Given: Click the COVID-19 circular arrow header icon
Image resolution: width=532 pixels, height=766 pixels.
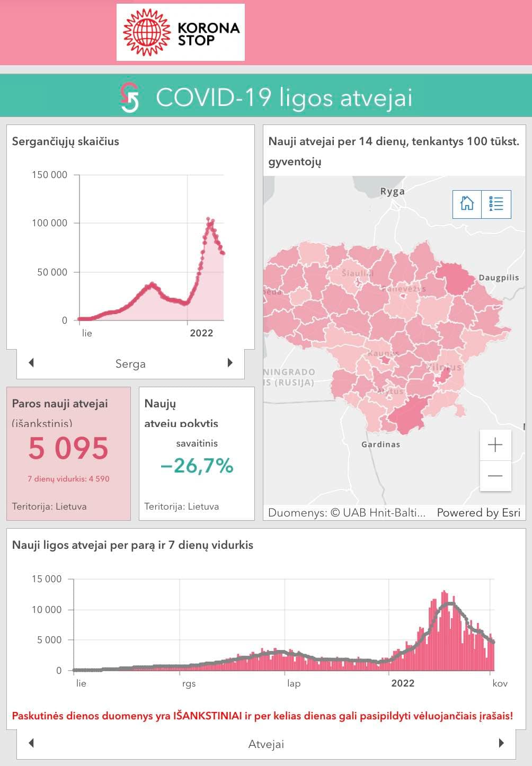Looking at the screenshot, I should pyautogui.click(x=130, y=97).
